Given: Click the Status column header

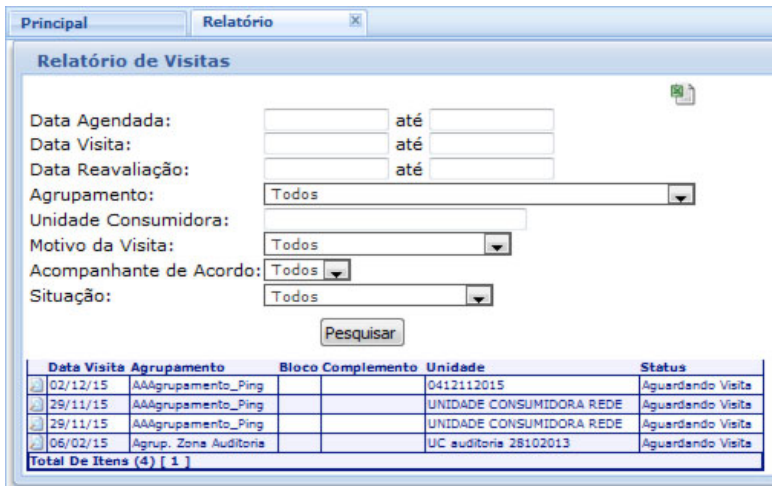Looking at the screenshot, I should (x=662, y=366).
